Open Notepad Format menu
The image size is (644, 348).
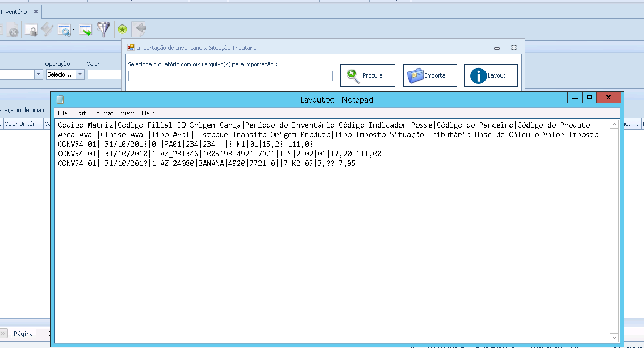tap(103, 113)
